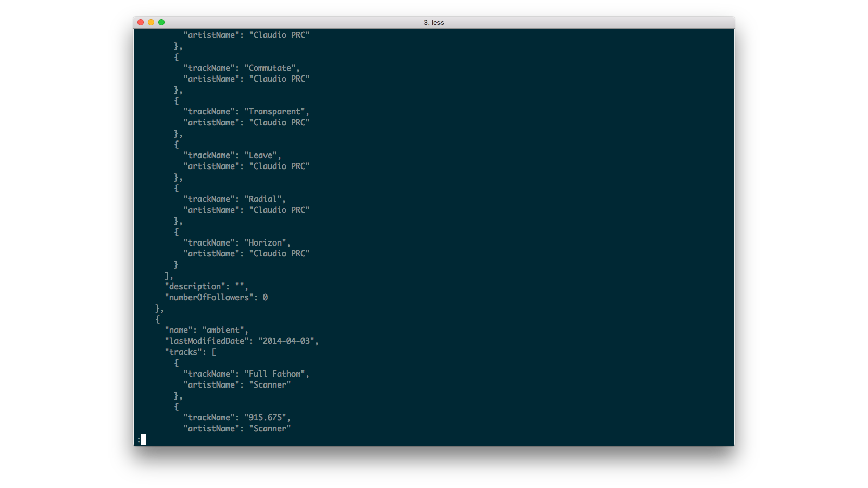Click the less prompt cursor block
The image size is (868, 488).
[x=143, y=440]
